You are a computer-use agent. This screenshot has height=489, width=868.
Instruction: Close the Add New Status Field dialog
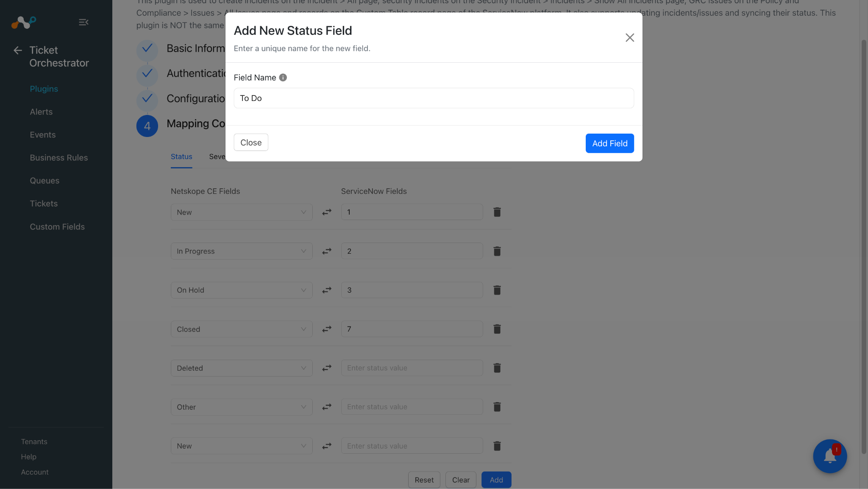(x=630, y=38)
